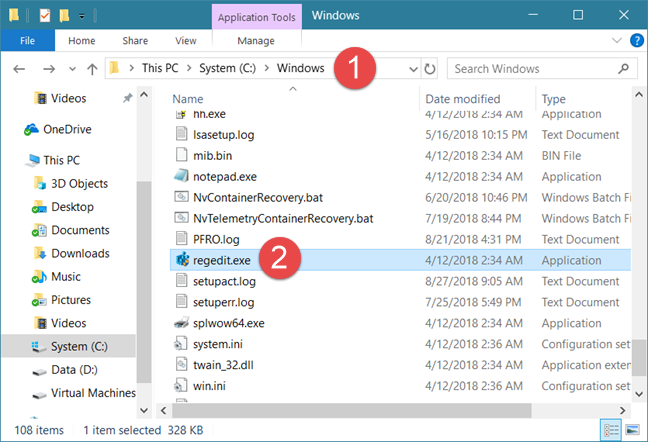Sort files by Date modified column

(x=462, y=99)
